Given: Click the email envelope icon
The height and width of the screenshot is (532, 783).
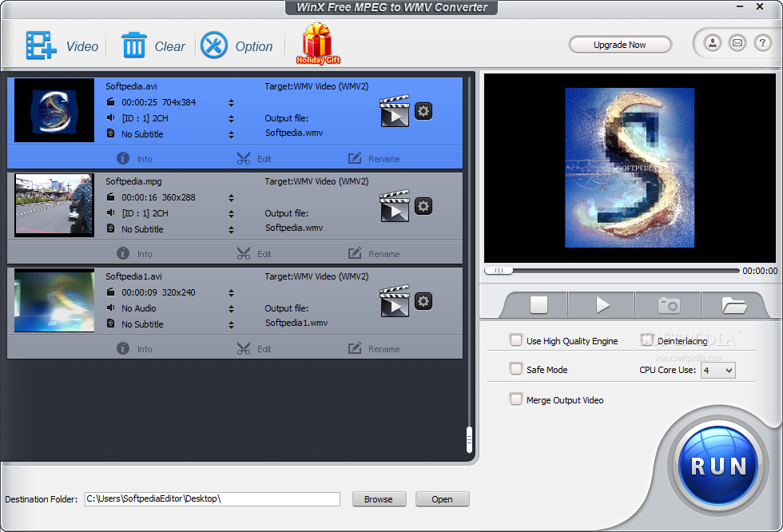Looking at the screenshot, I should (737, 43).
